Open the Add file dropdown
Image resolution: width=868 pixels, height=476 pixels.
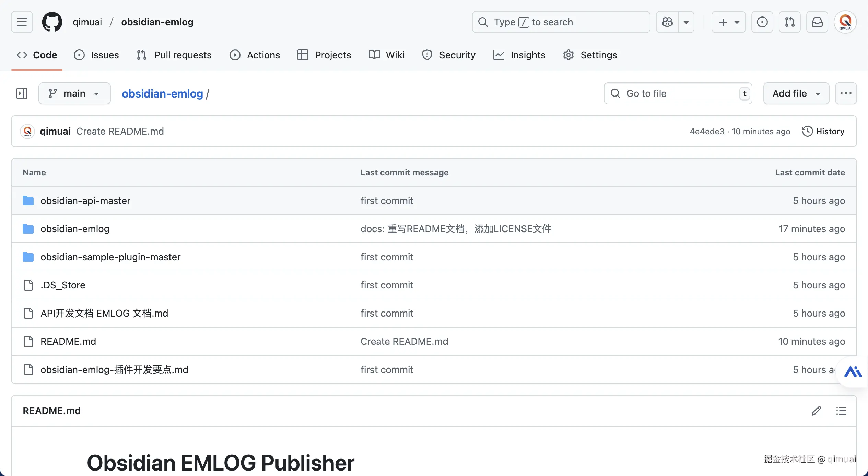click(x=796, y=93)
